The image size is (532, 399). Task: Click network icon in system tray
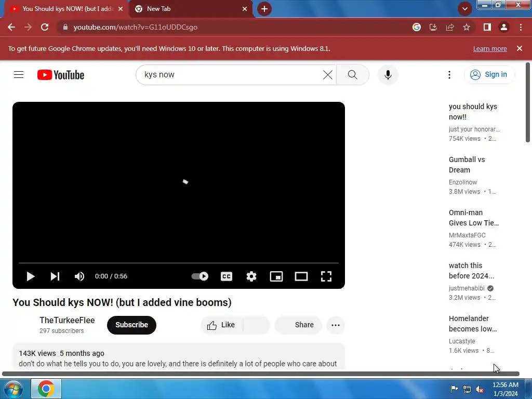467,389
